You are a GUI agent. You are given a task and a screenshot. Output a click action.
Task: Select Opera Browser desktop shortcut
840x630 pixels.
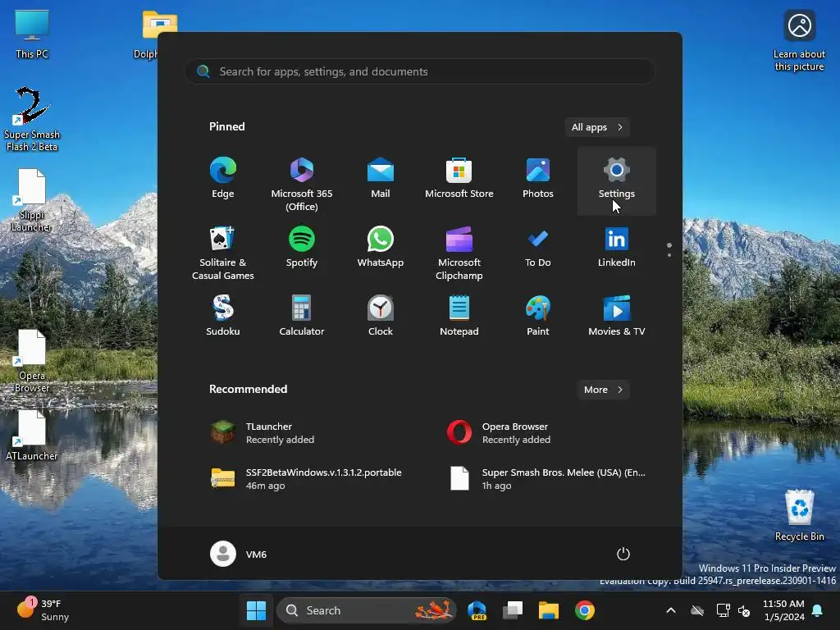tap(32, 361)
